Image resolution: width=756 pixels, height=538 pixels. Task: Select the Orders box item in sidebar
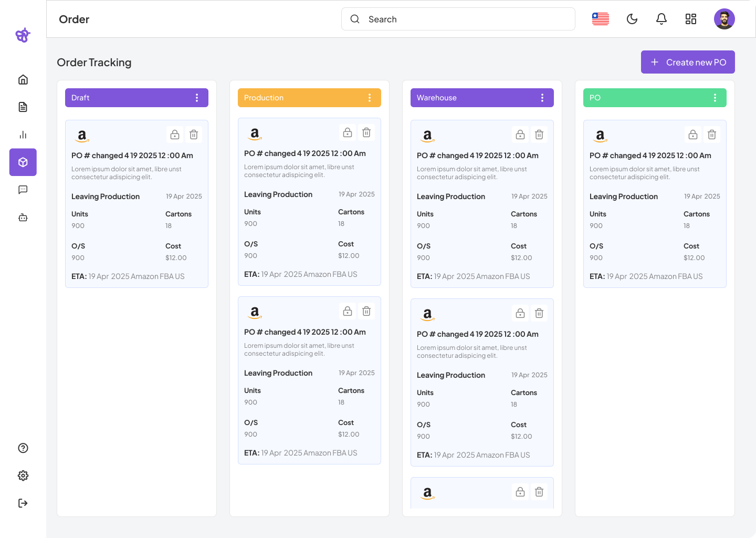coord(23,162)
